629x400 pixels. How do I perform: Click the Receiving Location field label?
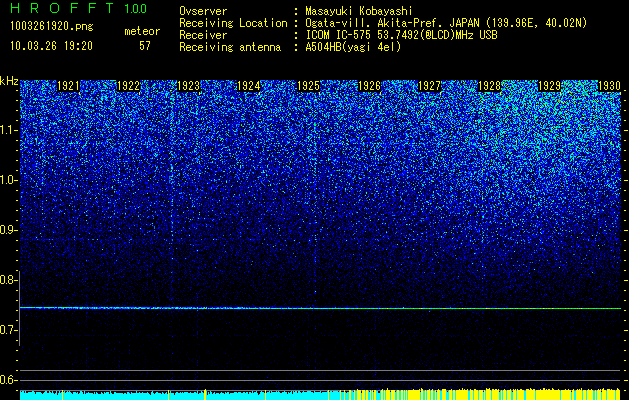(x=233, y=23)
